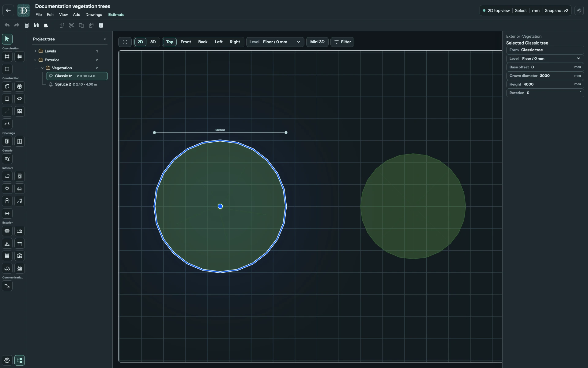Click the back arrow button
The width and height of the screenshot is (588, 368).
(x=8, y=10)
